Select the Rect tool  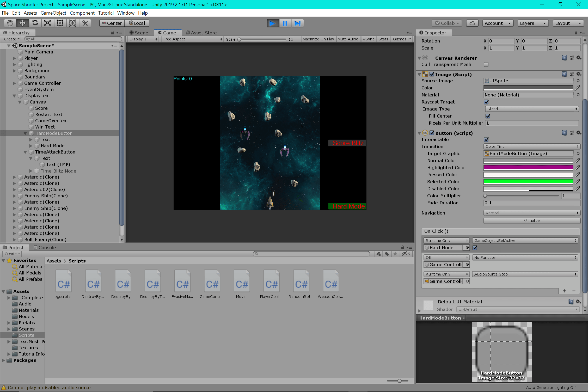click(x=60, y=23)
